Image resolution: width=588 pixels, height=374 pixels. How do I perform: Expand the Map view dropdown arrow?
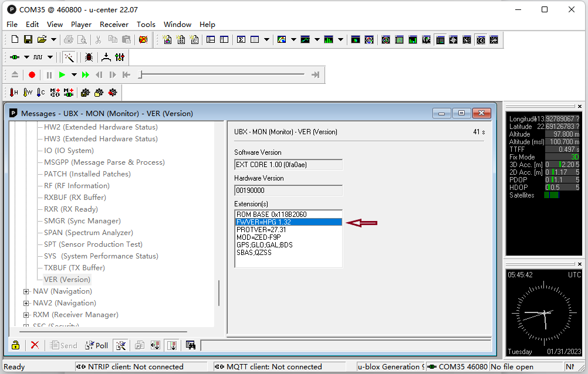[x=293, y=39]
